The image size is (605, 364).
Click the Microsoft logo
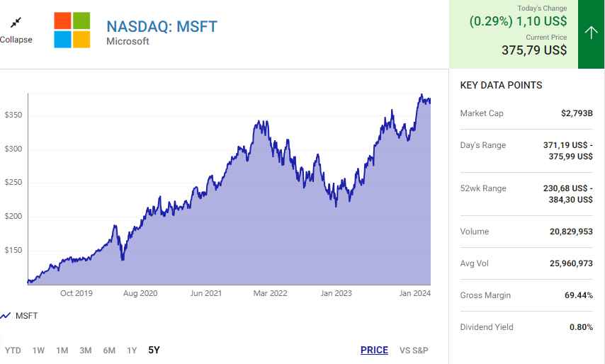click(x=72, y=30)
